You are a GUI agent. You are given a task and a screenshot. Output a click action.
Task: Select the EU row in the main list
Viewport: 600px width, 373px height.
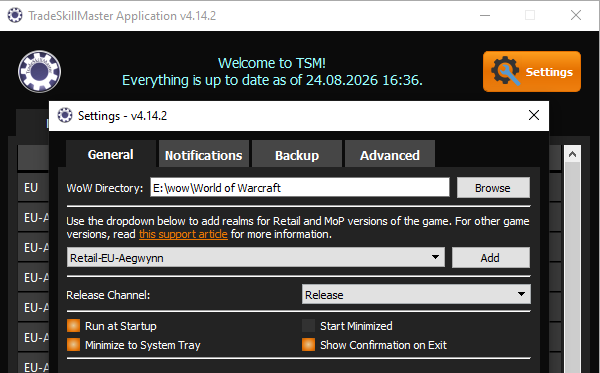pyautogui.click(x=33, y=187)
